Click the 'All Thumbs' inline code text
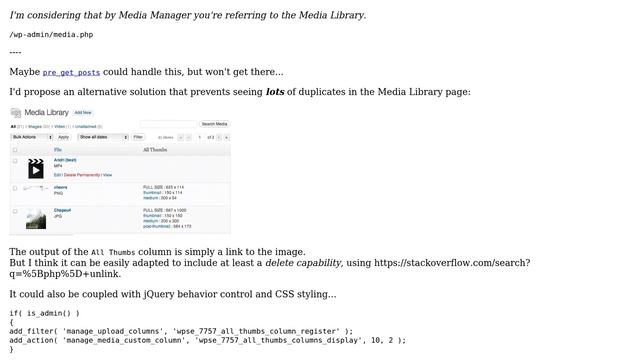 point(113,253)
